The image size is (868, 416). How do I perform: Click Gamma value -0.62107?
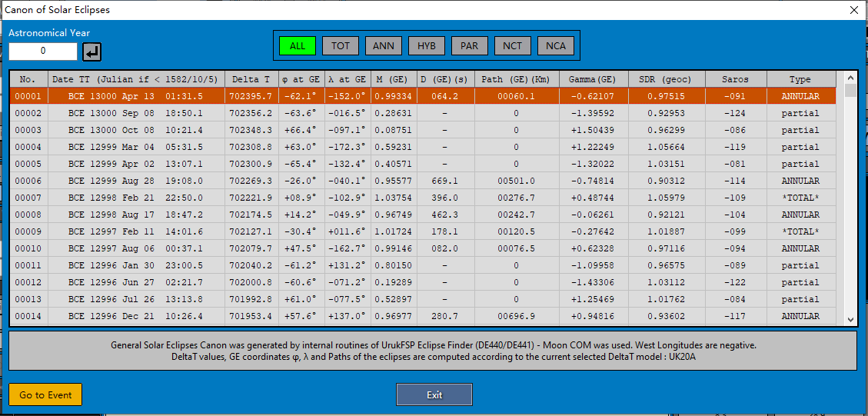click(x=594, y=96)
